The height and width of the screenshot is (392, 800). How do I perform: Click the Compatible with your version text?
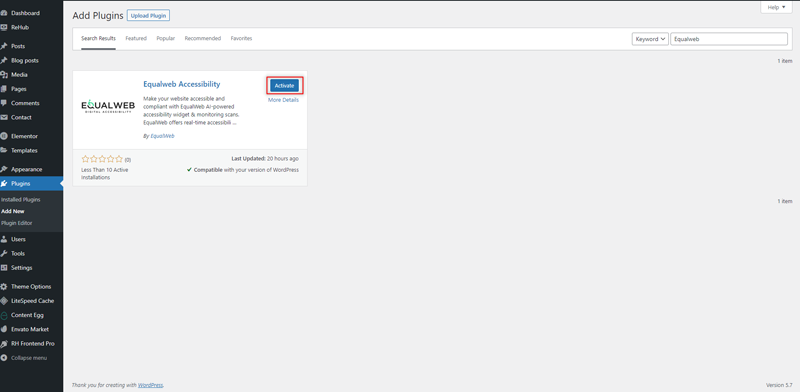tap(243, 170)
